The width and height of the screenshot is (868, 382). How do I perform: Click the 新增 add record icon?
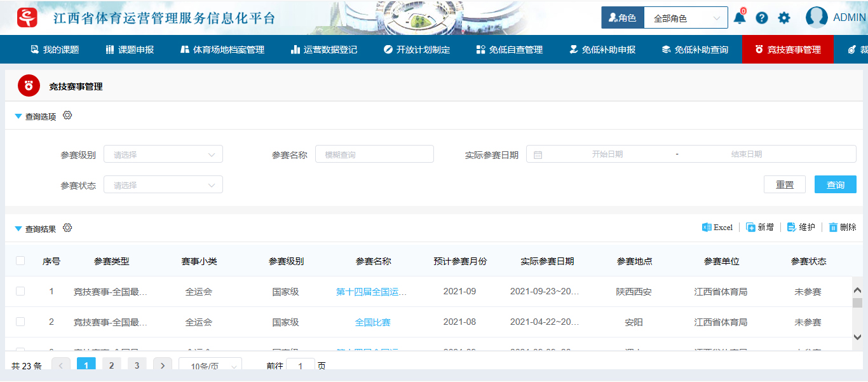coord(750,228)
